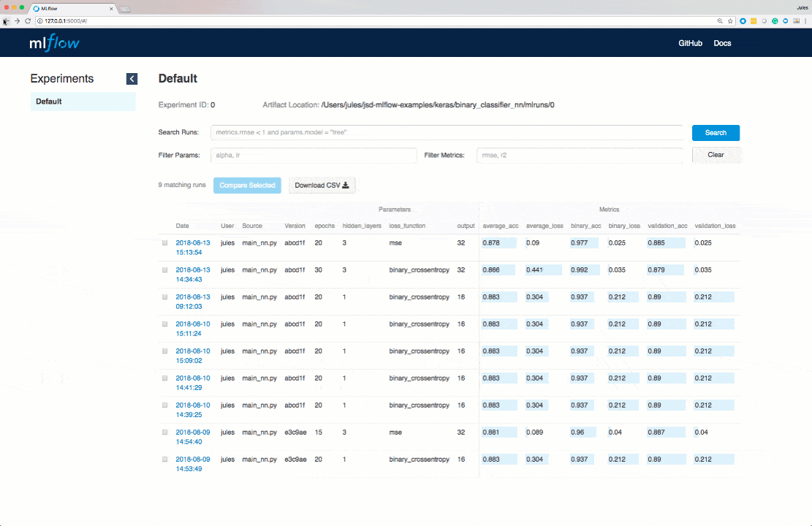Image resolution: width=812 pixels, height=526 pixels.
Task: Open the GitHub link in header
Action: 690,43
